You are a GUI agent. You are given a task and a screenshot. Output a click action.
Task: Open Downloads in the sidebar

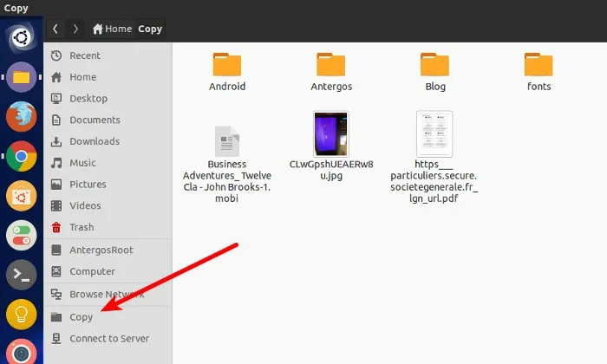(x=108, y=141)
